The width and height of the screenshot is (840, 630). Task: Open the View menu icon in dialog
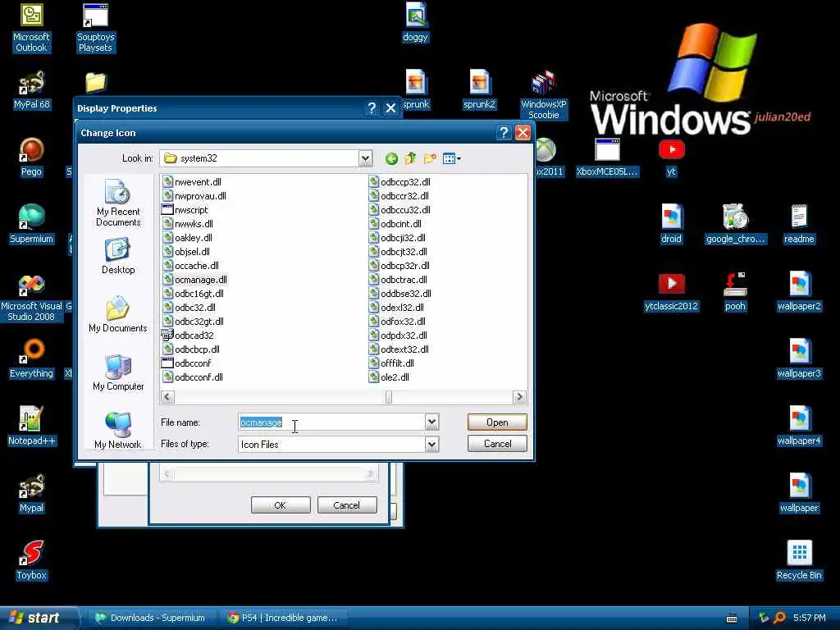tap(452, 158)
